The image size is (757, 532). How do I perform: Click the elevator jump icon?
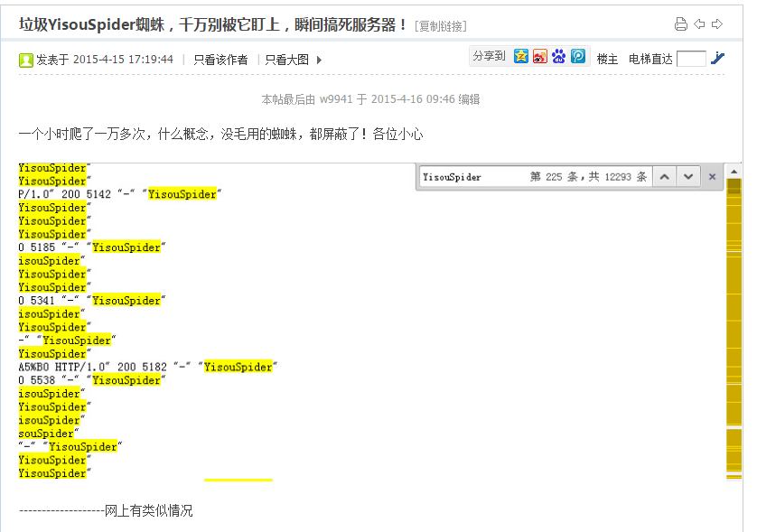click(x=718, y=59)
